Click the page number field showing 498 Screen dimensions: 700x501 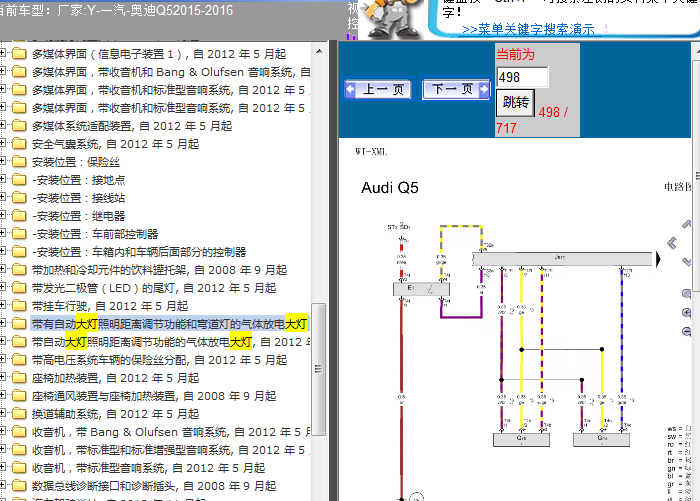point(522,77)
